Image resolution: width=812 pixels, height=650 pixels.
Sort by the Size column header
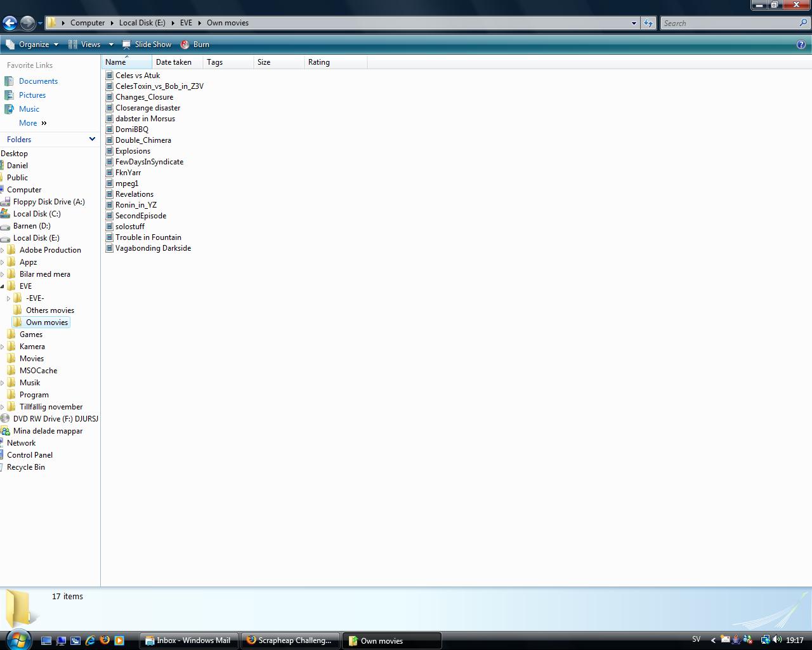(279, 62)
